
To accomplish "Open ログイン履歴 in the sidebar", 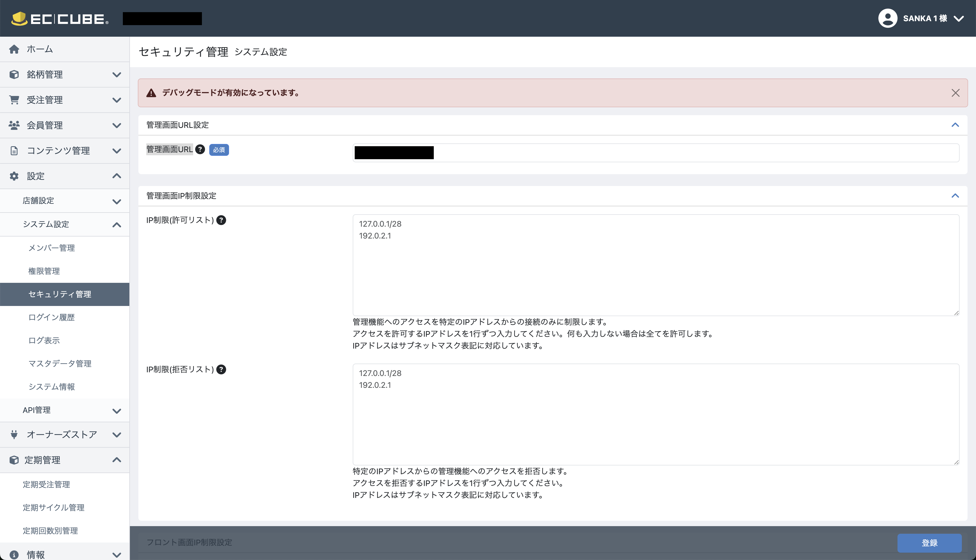I will click(x=52, y=317).
